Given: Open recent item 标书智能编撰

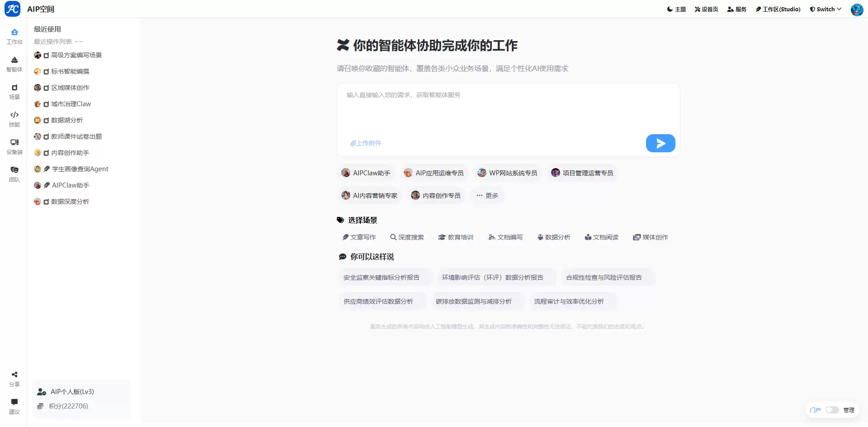Looking at the screenshot, I should point(70,71).
